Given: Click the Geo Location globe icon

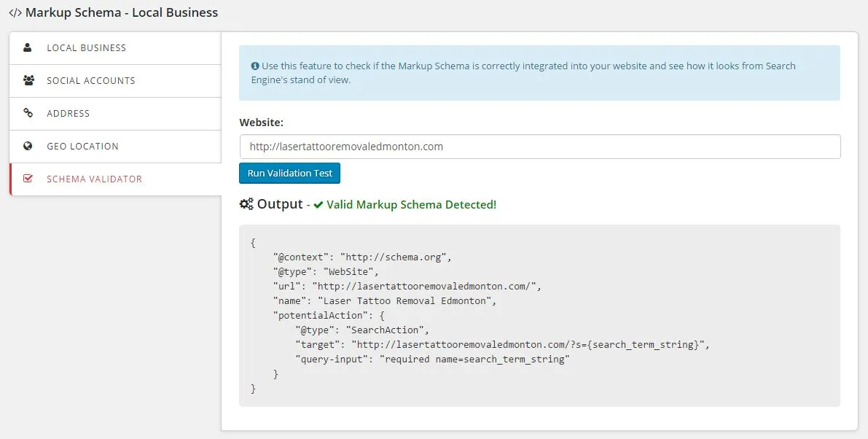Looking at the screenshot, I should coord(28,146).
